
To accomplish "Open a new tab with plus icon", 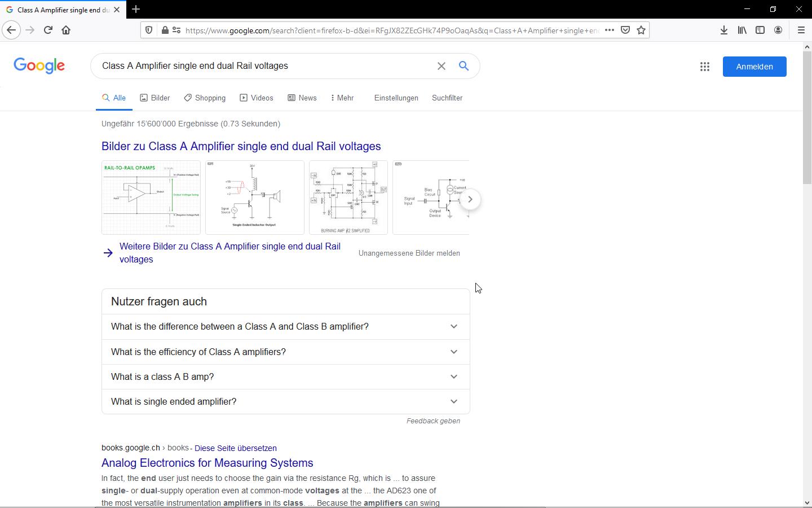I will pyautogui.click(x=136, y=9).
